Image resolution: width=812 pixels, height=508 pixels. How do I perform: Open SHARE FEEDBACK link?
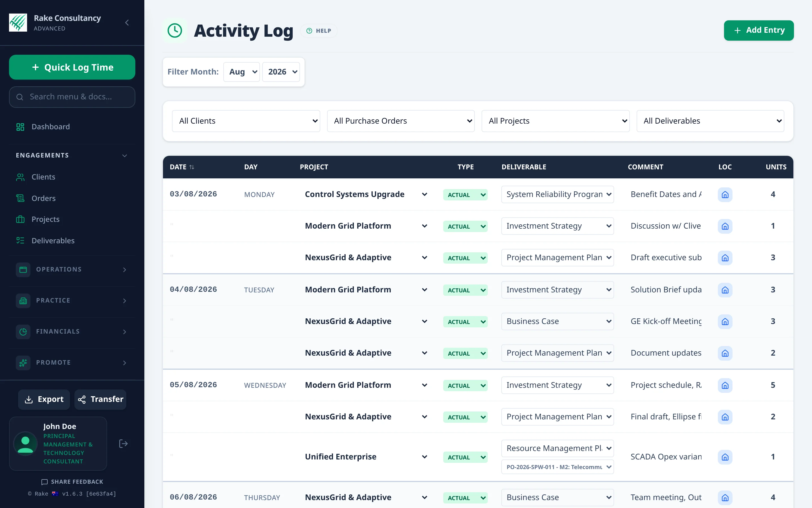tap(72, 482)
